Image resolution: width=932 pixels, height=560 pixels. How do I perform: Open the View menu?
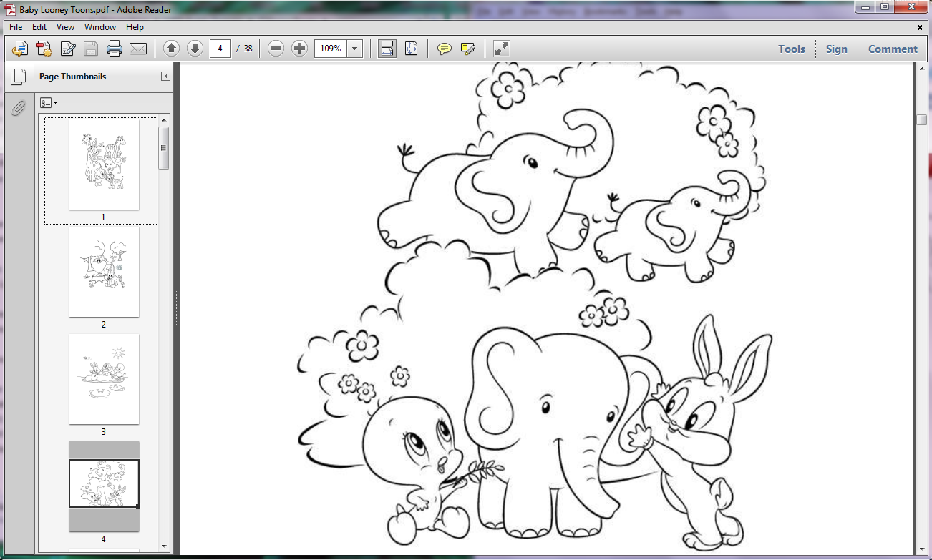[x=65, y=27]
